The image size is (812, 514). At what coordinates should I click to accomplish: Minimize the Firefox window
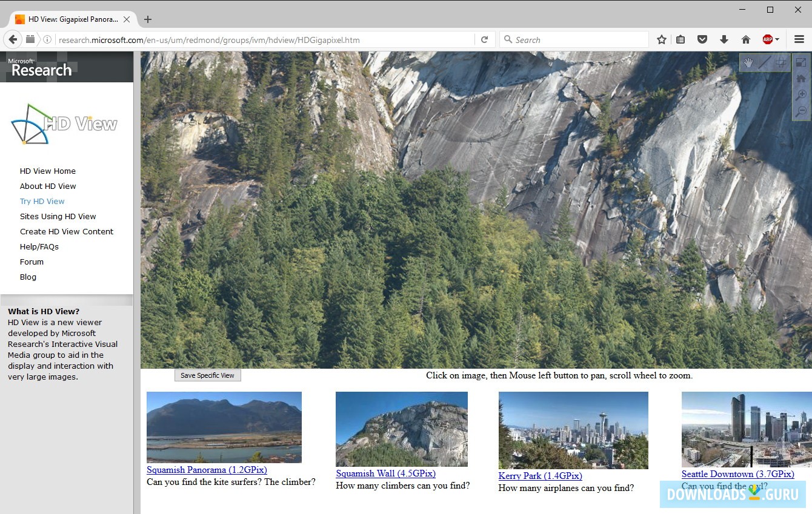pyautogui.click(x=742, y=10)
